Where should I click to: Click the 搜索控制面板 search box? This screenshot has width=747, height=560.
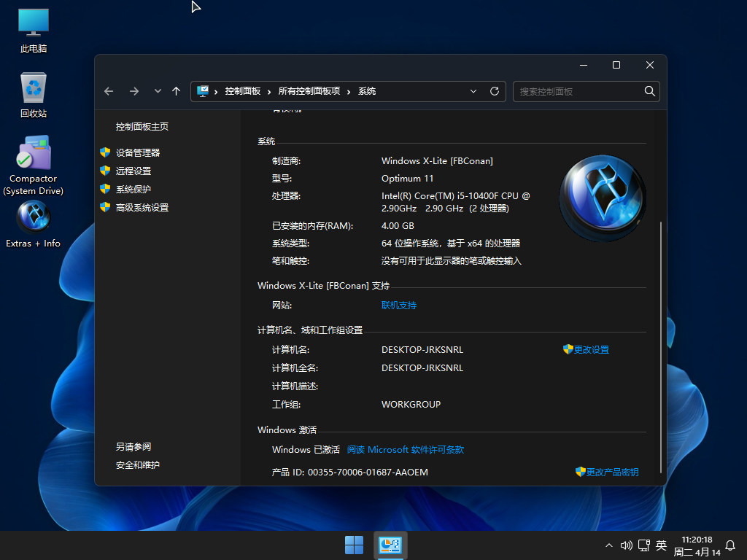580,91
